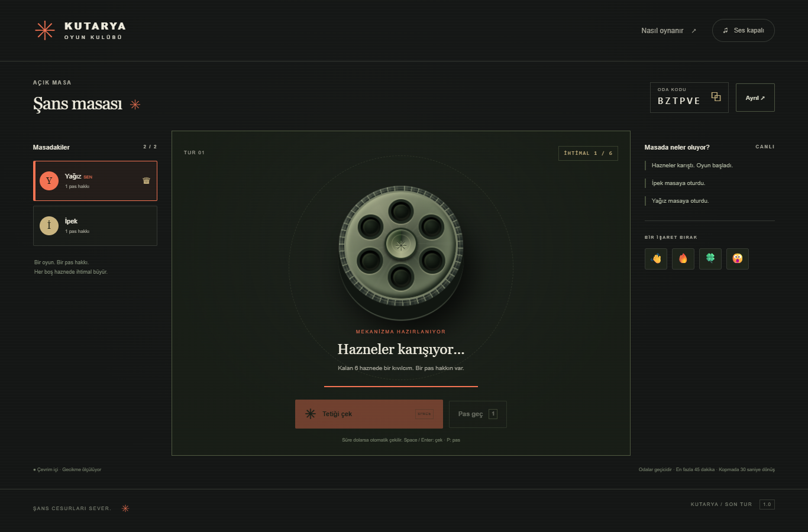Select the İpek player card
This screenshot has width=808, height=532.
pos(95,226)
